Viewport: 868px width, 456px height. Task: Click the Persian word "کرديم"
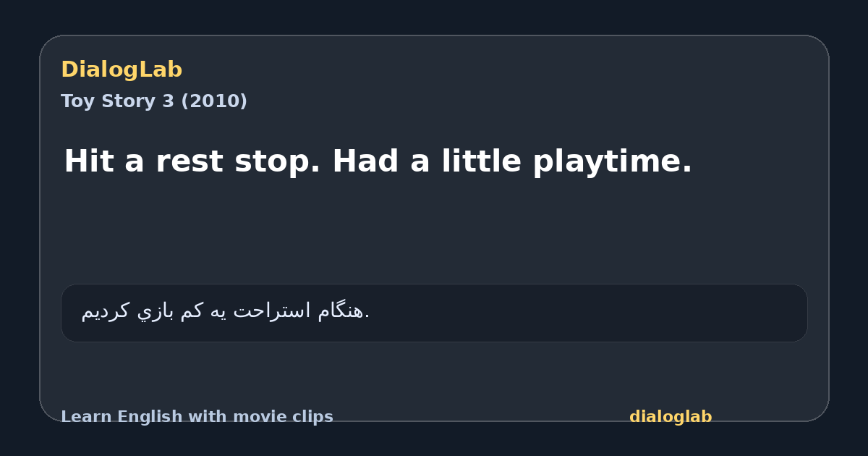[x=106, y=311]
